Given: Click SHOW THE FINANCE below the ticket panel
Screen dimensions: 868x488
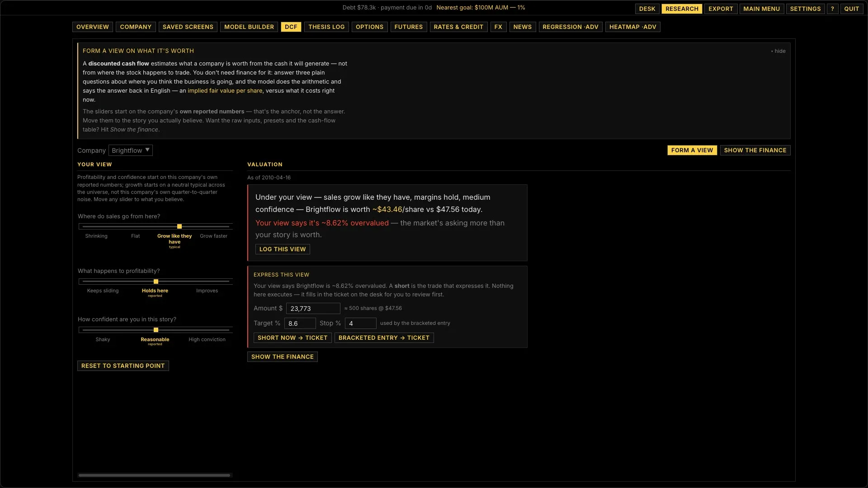Looking at the screenshot, I should click(283, 357).
